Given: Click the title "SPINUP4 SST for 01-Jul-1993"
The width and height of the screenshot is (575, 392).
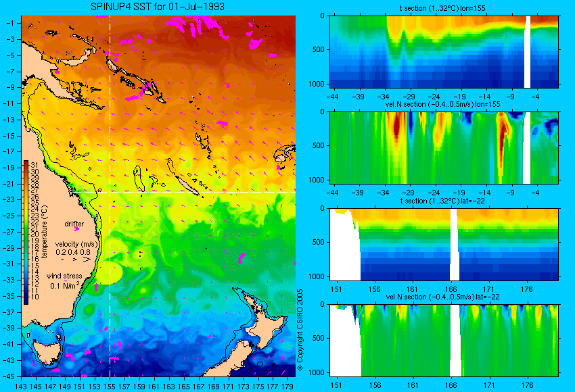Looking at the screenshot, I should tap(158, 7).
